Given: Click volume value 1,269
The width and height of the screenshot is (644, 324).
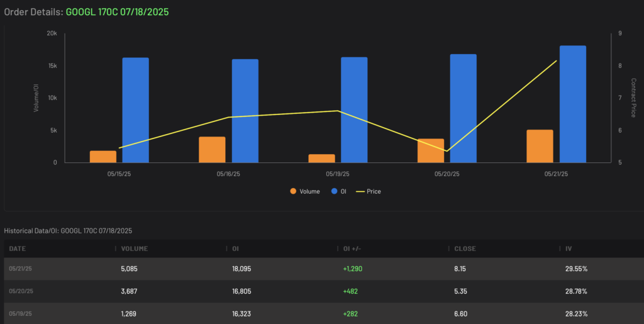Looking at the screenshot, I should coord(128,314).
